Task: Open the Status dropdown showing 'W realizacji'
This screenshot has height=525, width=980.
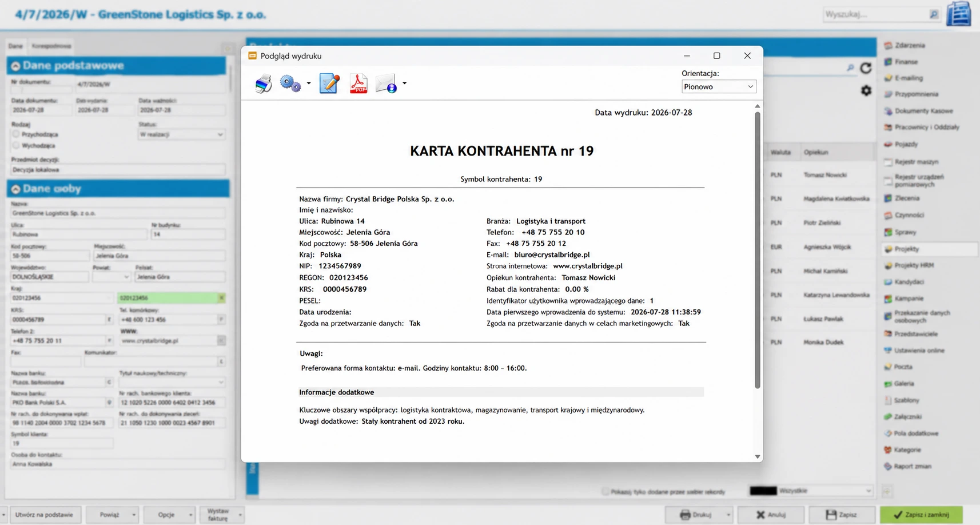Action: point(181,134)
